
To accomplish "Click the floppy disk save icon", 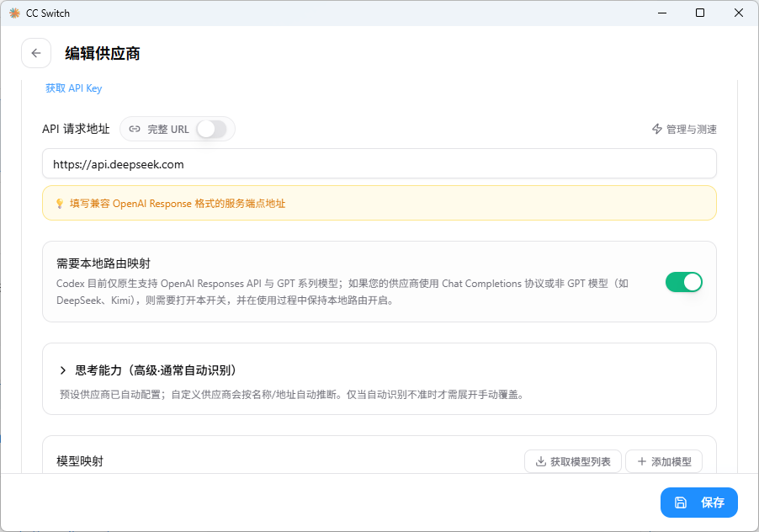I will coord(681,503).
